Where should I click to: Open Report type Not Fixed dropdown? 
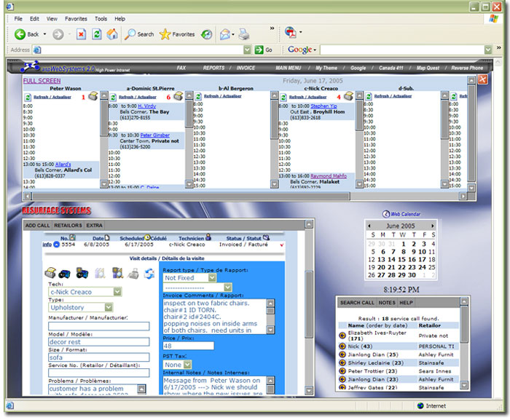pos(212,277)
